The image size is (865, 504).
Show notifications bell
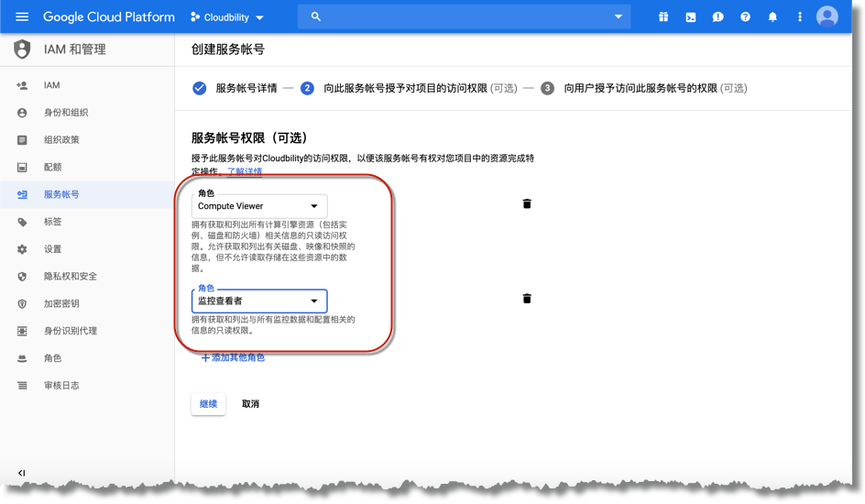click(772, 17)
